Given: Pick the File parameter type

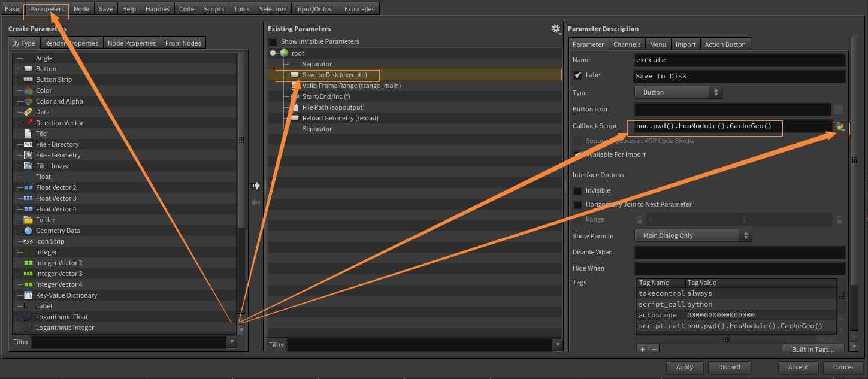Looking at the screenshot, I should click(x=41, y=134).
